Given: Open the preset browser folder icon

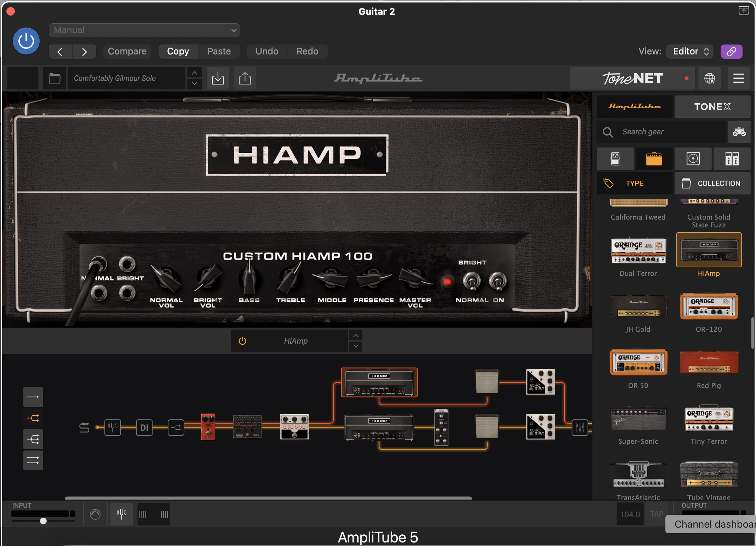Looking at the screenshot, I should pos(55,78).
